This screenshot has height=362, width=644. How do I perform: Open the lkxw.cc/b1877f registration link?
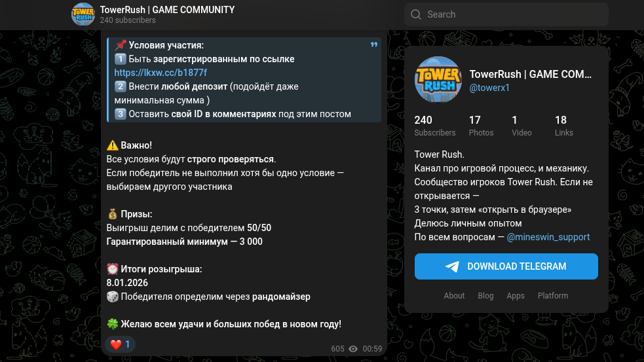point(161,73)
